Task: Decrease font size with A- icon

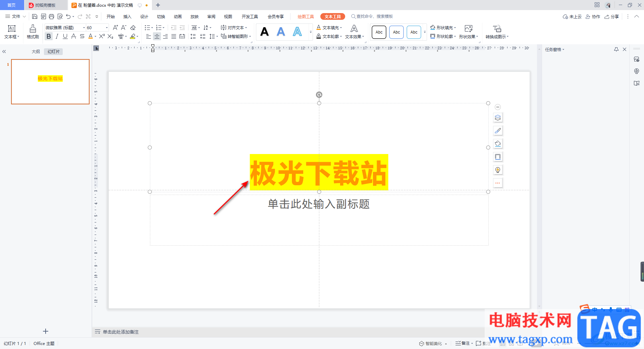Action: coord(124,28)
